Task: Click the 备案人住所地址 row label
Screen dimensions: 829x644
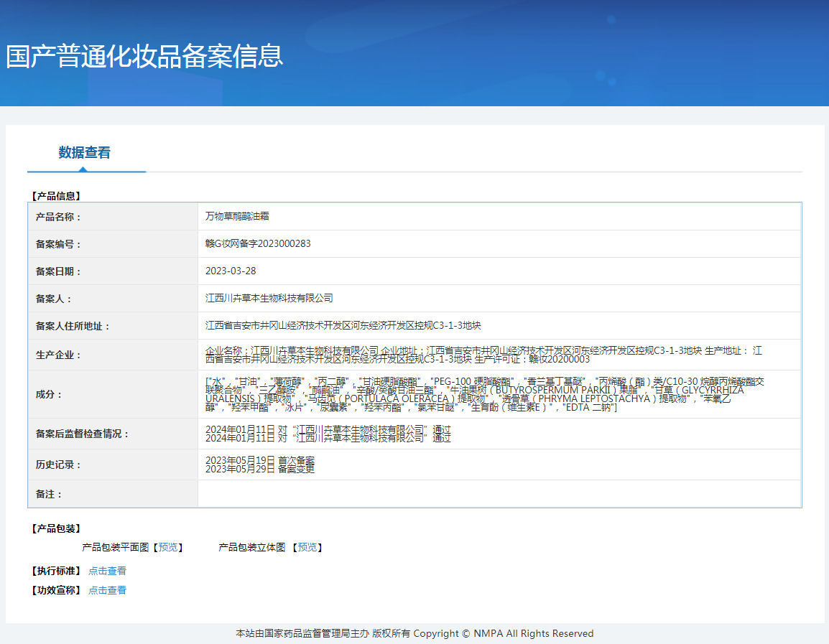Action: point(73,327)
